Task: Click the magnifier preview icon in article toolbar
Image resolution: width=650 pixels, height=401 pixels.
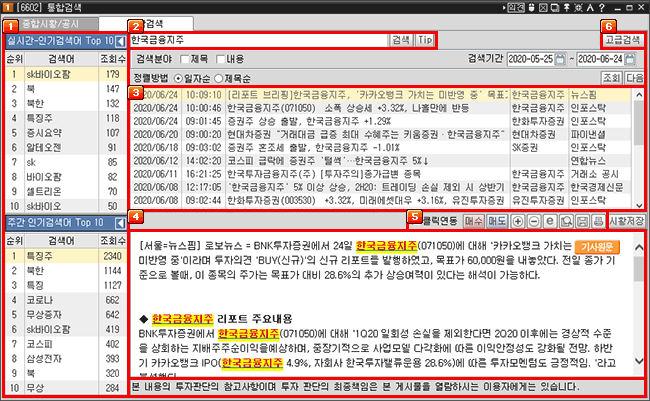Action: tap(566, 221)
